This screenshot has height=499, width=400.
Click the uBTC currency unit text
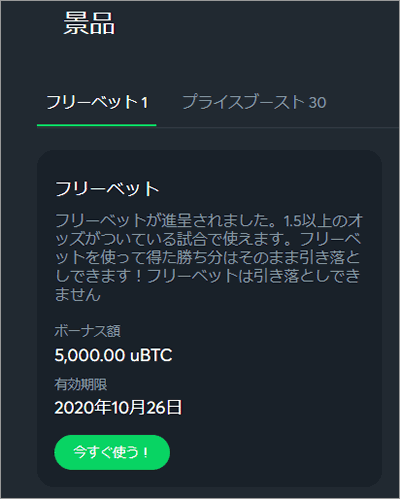(151, 355)
